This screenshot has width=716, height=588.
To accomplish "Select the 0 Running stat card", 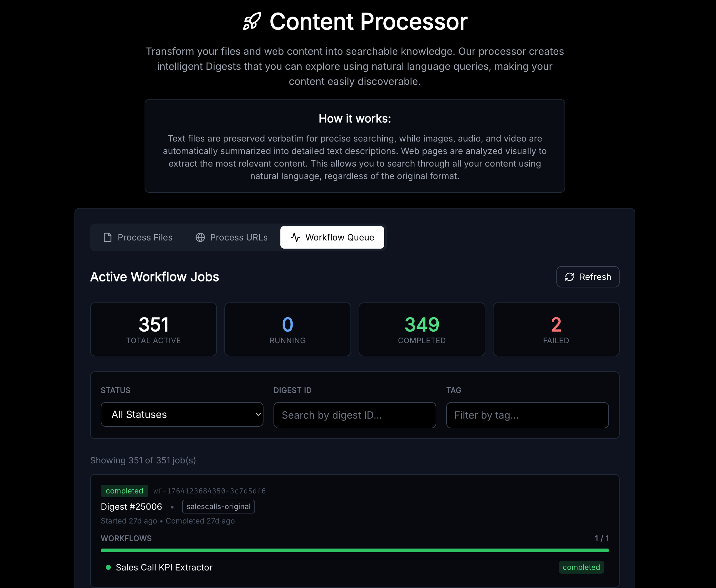I will (x=287, y=329).
